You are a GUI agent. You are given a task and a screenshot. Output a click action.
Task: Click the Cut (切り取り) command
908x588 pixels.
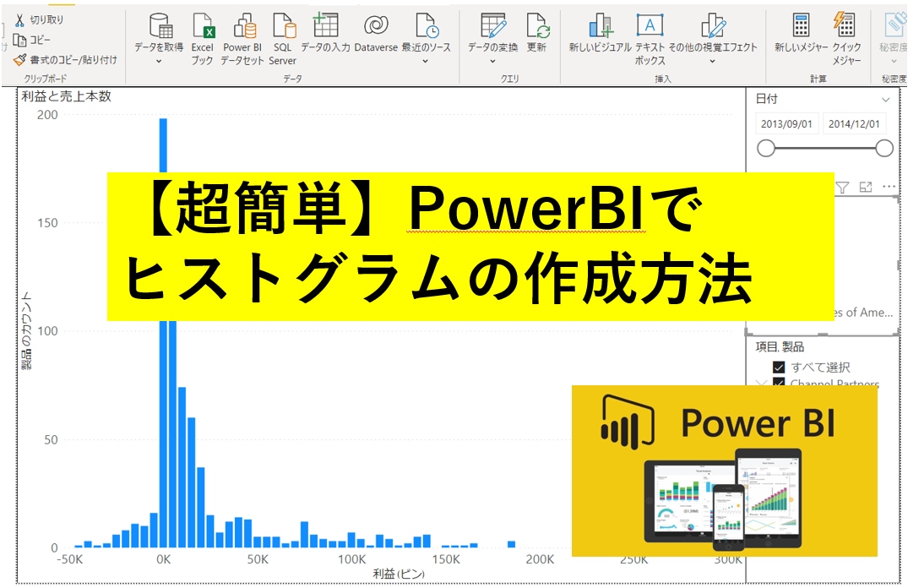click(x=40, y=19)
